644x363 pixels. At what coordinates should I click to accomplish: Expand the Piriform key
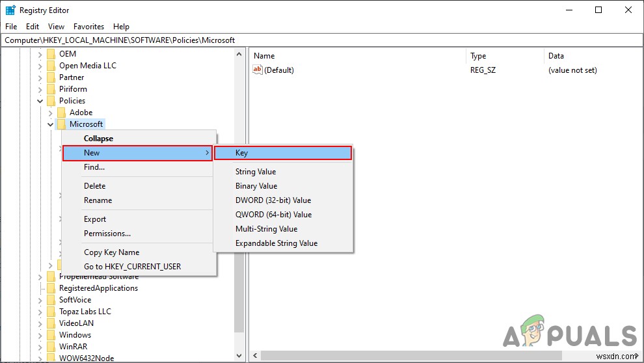(40, 89)
